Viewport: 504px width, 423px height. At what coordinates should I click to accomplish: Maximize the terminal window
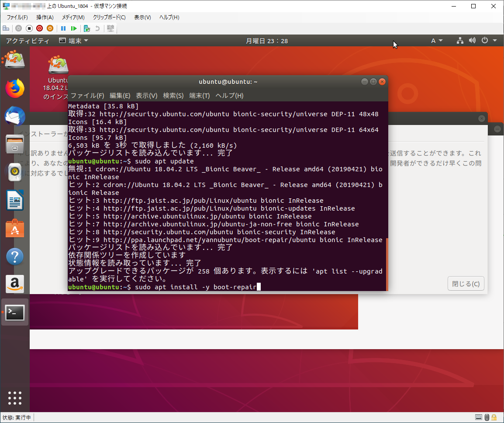pos(373,82)
